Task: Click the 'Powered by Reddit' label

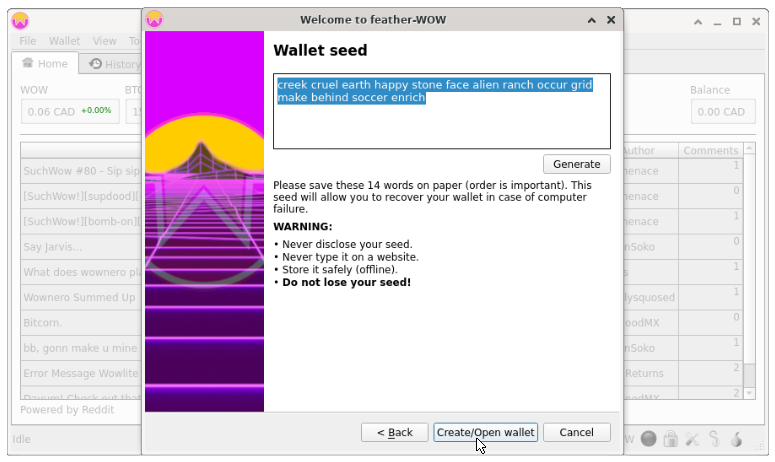Action: pos(67,410)
